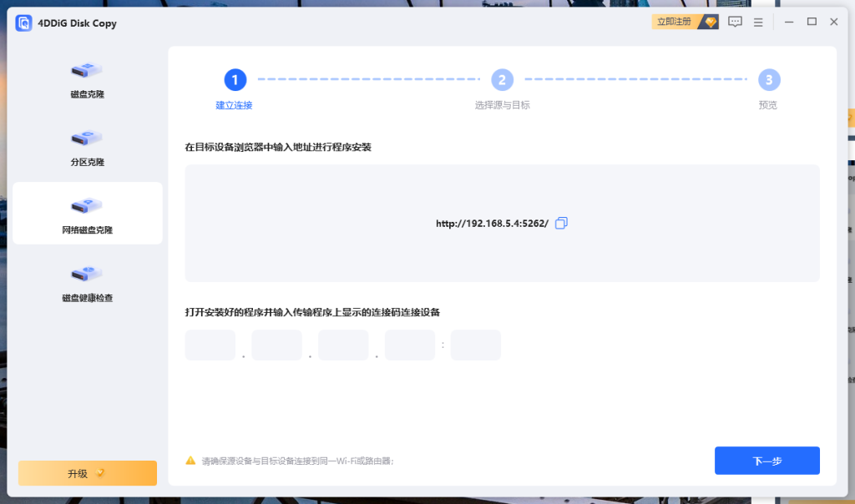Click the 4DDiG Disk Copy app logo
Screen dimensions: 855x504
pyautogui.click(x=23, y=23)
